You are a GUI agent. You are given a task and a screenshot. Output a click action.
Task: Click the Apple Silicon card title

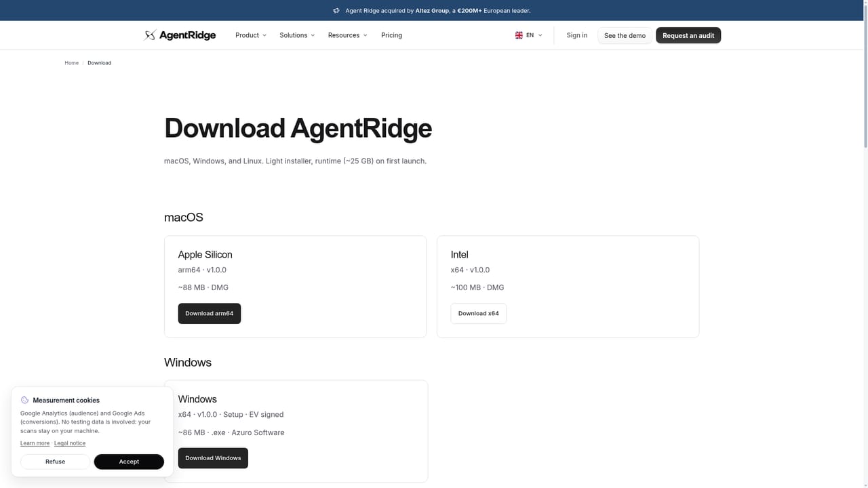(x=205, y=255)
